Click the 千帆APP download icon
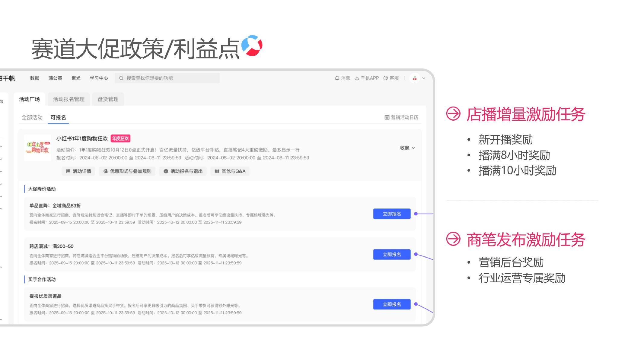Viewport: 644px width, 362px height. tap(357, 78)
